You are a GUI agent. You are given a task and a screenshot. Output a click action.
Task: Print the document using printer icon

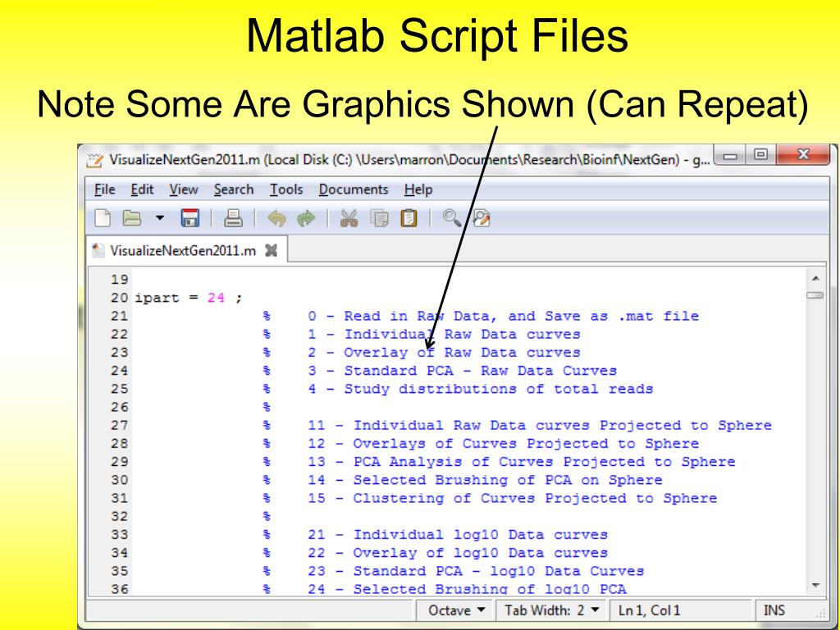tap(233, 218)
